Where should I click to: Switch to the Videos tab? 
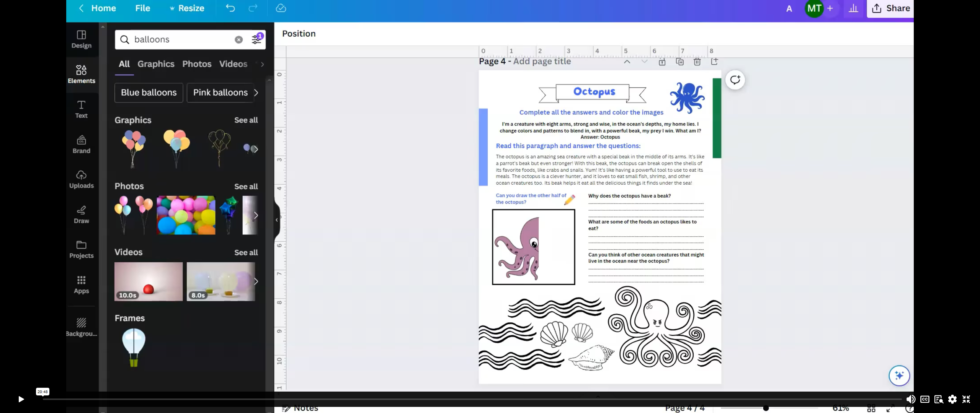pos(233,64)
